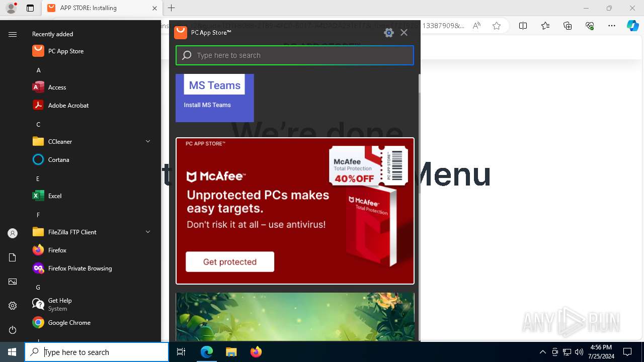
Task: Open the Edge profile avatar
Action: coord(11,8)
